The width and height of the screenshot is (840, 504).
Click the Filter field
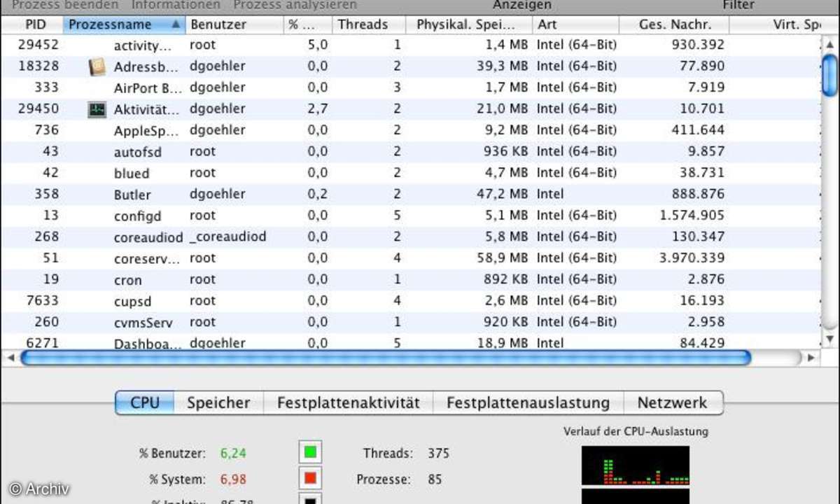click(x=738, y=5)
